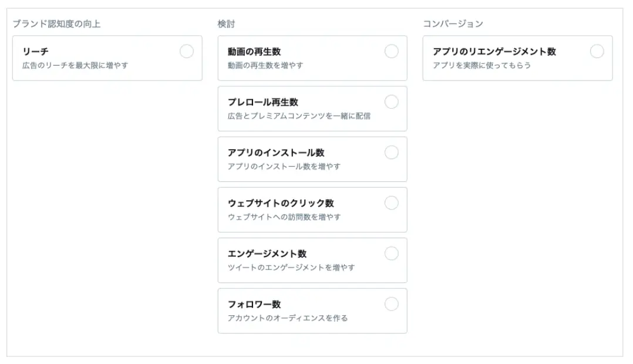Pick the ウェブサイトのクリック数 radio button
This screenshot has height=364, width=633.
pos(391,203)
